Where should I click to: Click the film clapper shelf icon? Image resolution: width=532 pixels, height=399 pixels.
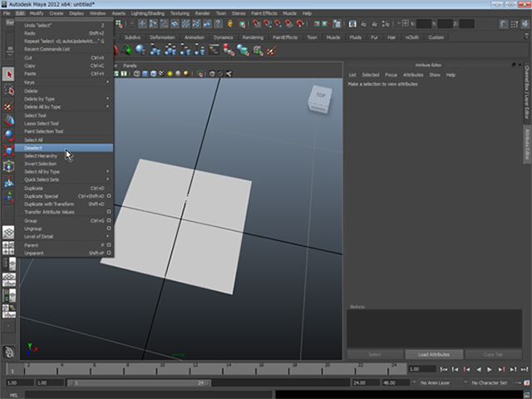pyautogui.click(x=214, y=50)
